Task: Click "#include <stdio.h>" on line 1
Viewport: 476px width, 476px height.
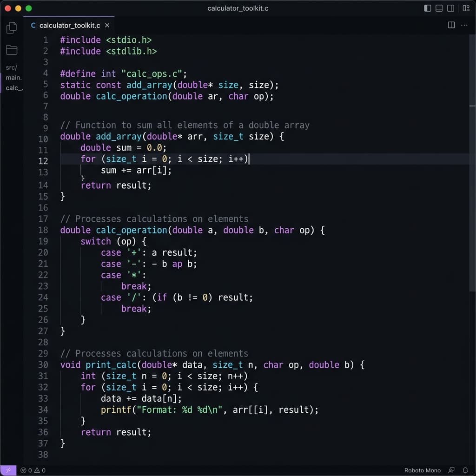Action: click(x=106, y=40)
